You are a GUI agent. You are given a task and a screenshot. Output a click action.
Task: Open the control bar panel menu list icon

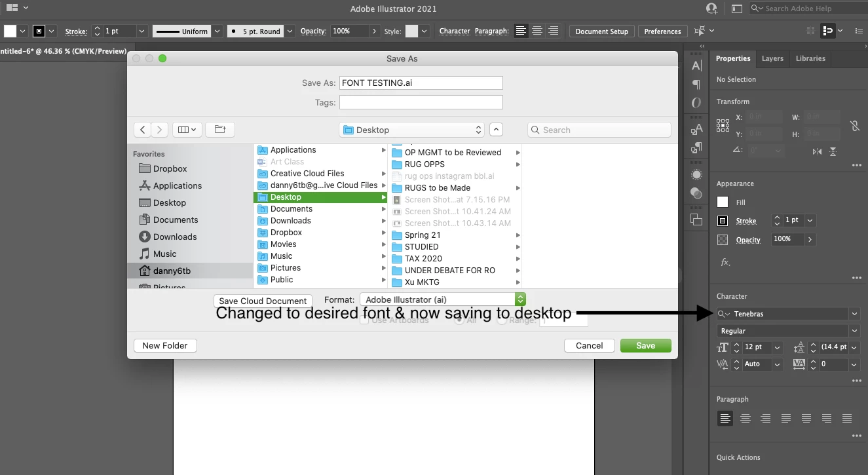pyautogui.click(x=859, y=31)
